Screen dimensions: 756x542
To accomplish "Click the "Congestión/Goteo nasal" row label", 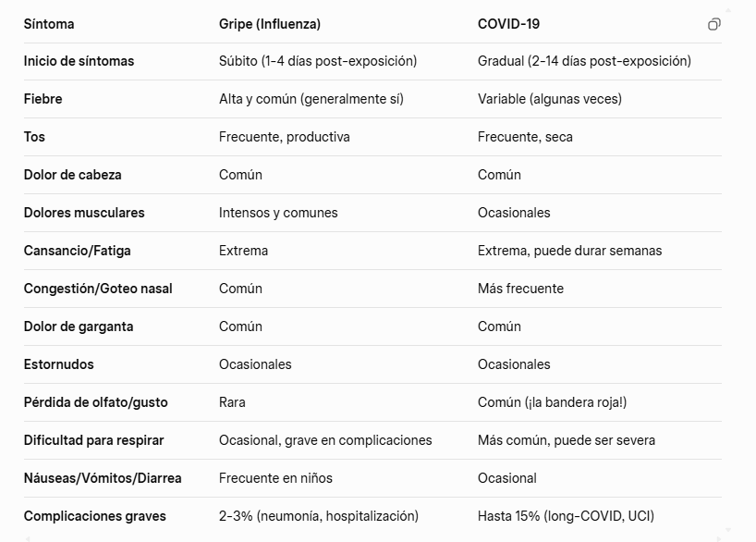I will (x=98, y=289).
